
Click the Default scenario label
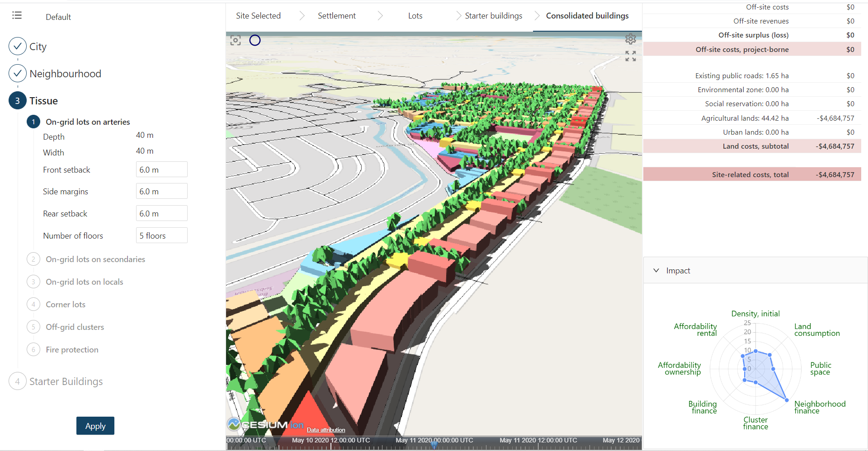[58, 17]
